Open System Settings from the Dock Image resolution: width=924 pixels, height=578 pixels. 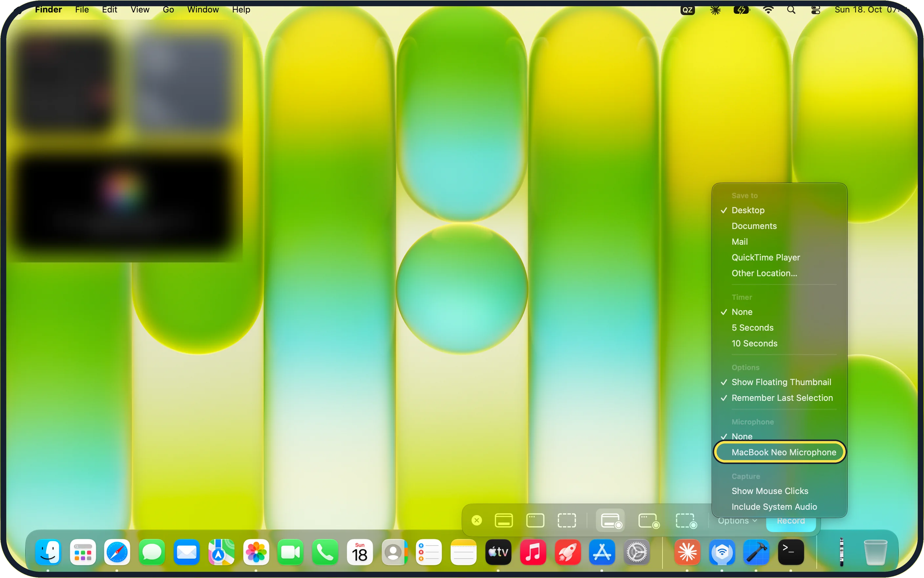click(637, 552)
